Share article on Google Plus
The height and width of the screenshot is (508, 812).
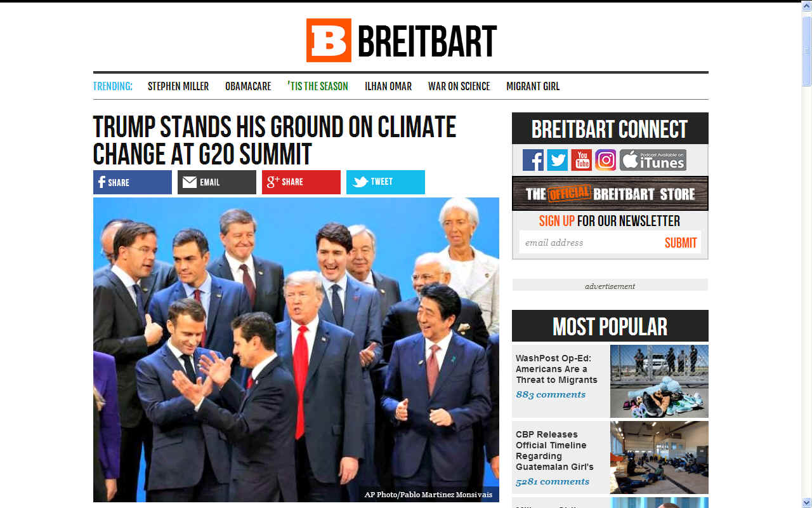click(x=301, y=182)
